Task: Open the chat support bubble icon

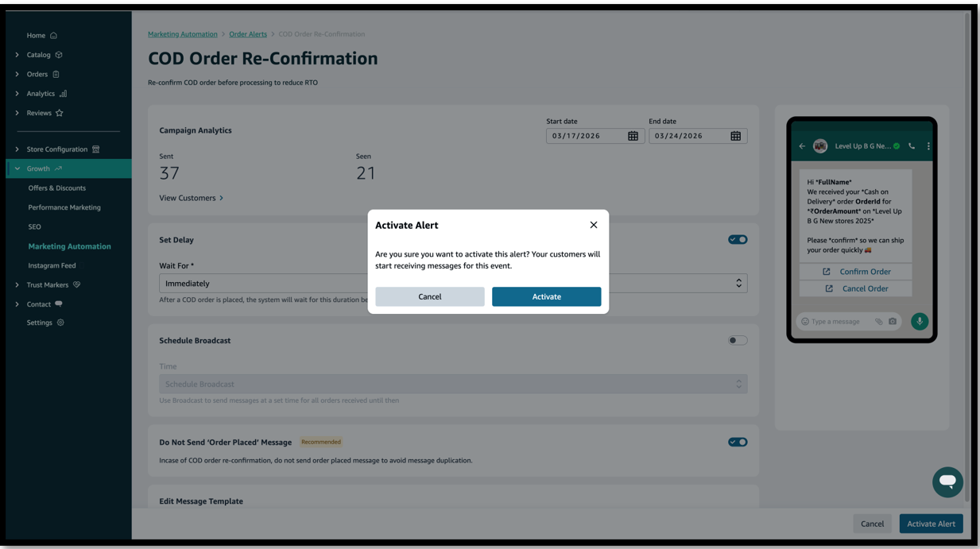Action: click(947, 481)
